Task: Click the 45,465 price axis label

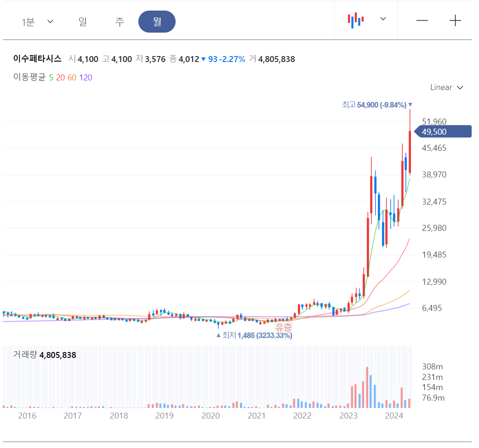Action: point(434,148)
